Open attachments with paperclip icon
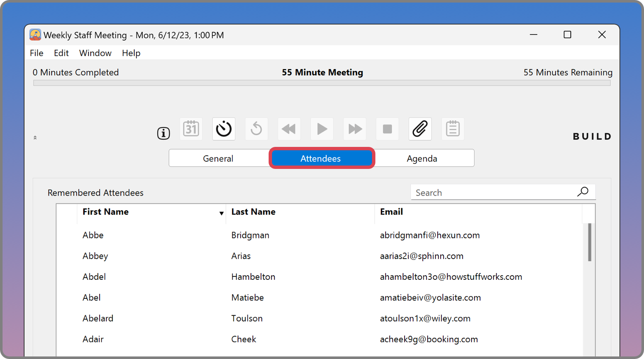The width and height of the screenshot is (644, 359). click(420, 129)
